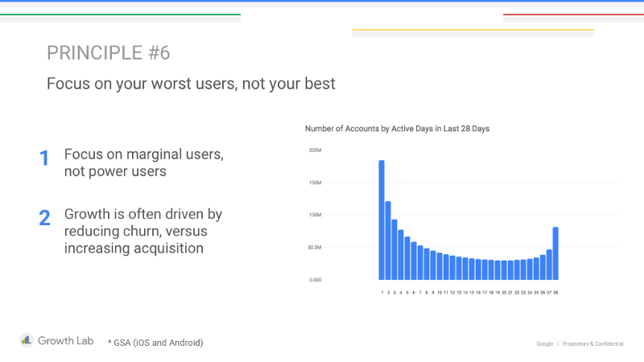Select the blue number 1 bullet
The width and height of the screenshot is (644, 362).
pos(45,158)
